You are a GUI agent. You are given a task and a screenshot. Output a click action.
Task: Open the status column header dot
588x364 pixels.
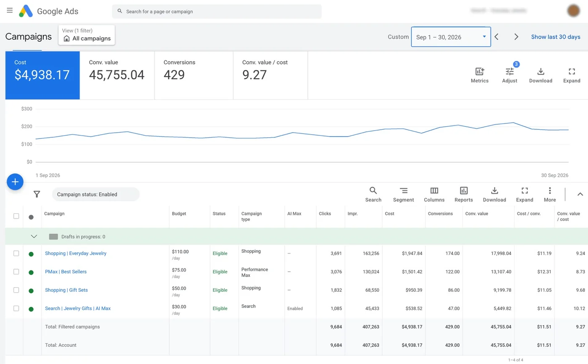pos(31,217)
